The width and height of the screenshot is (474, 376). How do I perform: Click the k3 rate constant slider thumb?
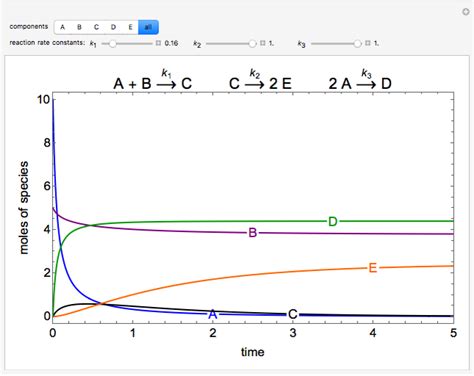click(357, 44)
